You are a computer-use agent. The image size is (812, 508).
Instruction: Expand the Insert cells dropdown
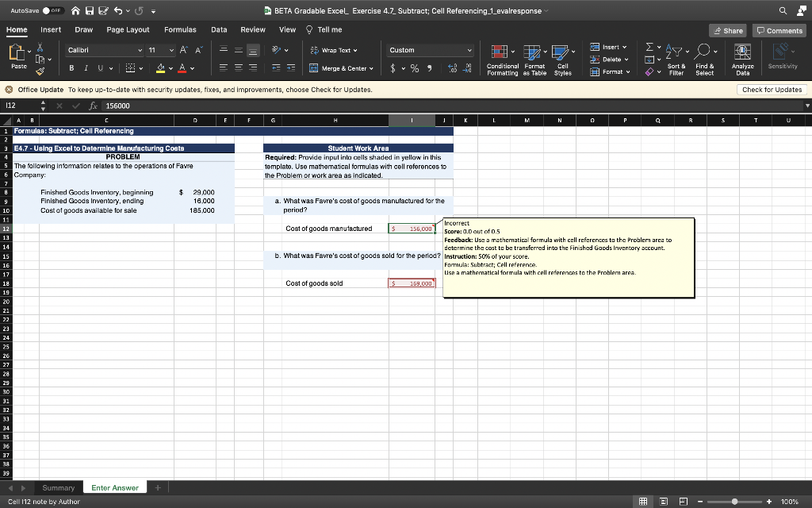tap(625, 47)
